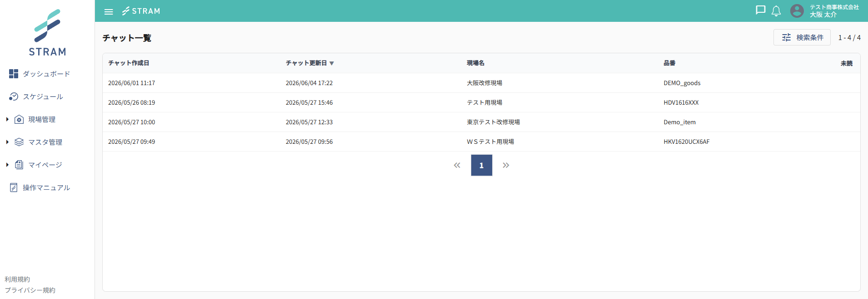Click created date 2026/05/26 08:19
868x299 pixels.
[x=131, y=102]
